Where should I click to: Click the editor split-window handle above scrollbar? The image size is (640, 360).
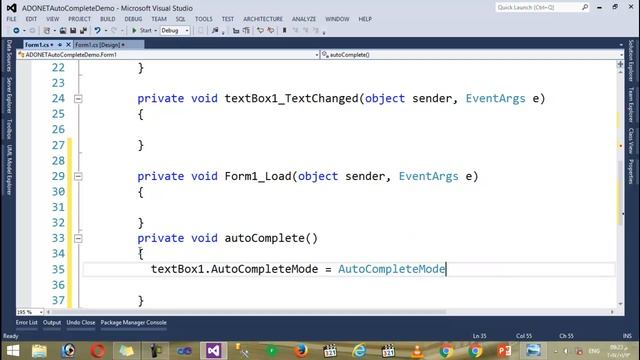pos(620,64)
